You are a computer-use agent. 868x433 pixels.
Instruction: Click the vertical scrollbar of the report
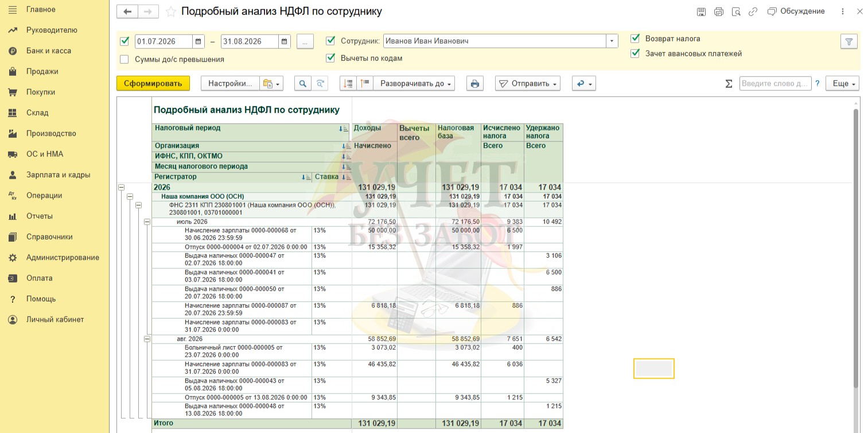pos(856,247)
